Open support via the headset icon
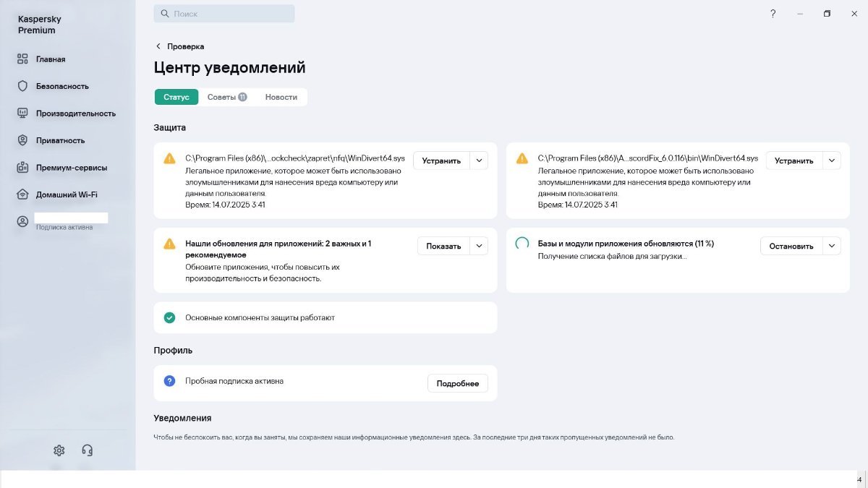Image resolution: width=868 pixels, height=488 pixels. tap(87, 450)
